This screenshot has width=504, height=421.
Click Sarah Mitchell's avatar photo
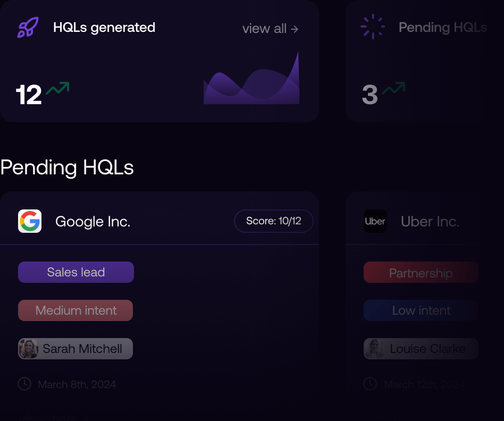click(28, 349)
